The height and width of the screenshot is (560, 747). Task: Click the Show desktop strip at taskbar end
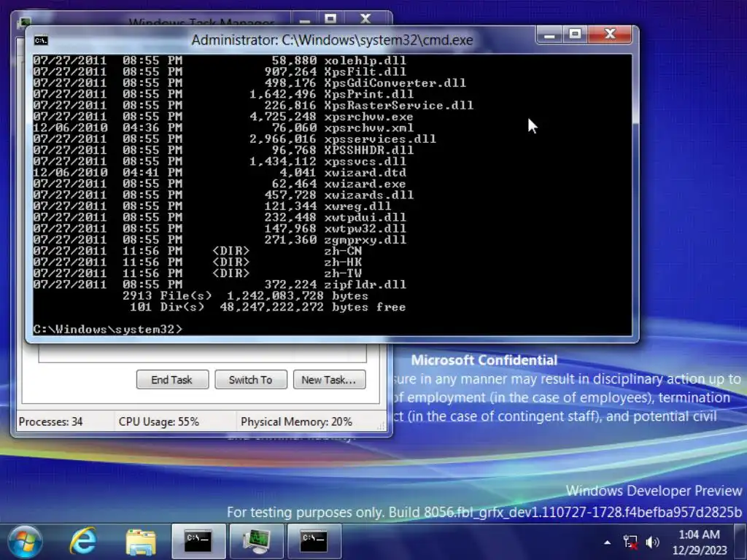pos(740,542)
